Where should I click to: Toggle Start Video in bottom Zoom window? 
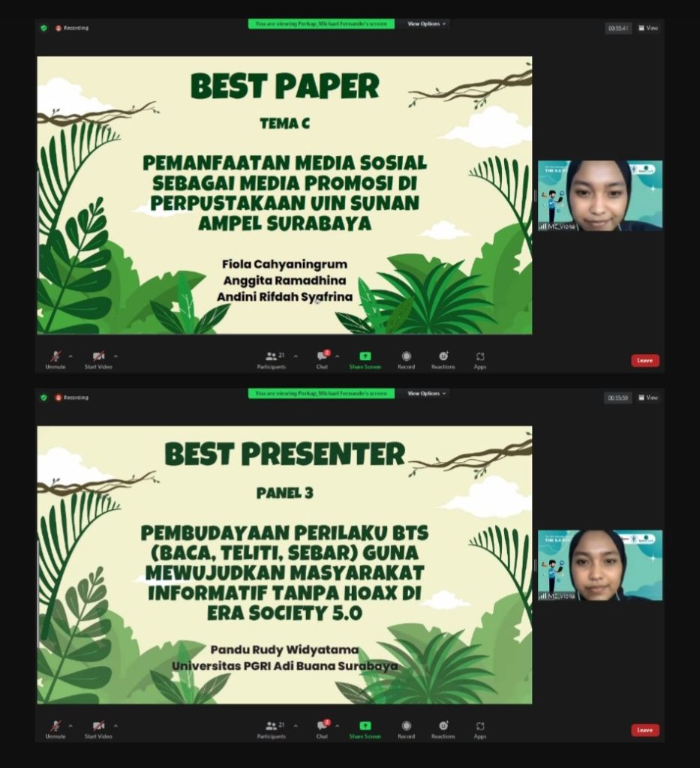click(98, 729)
